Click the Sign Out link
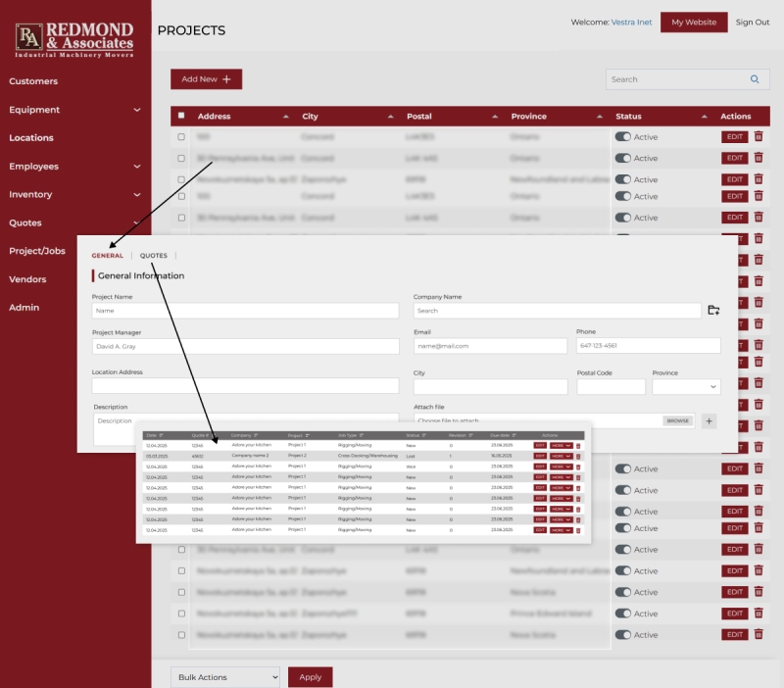Image resolution: width=784 pixels, height=688 pixels. (752, 23)
